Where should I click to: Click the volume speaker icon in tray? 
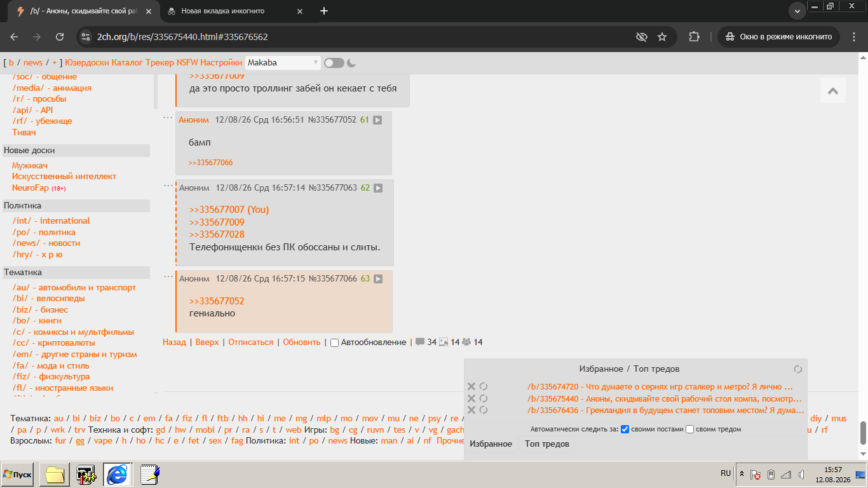tap(802, 475)
